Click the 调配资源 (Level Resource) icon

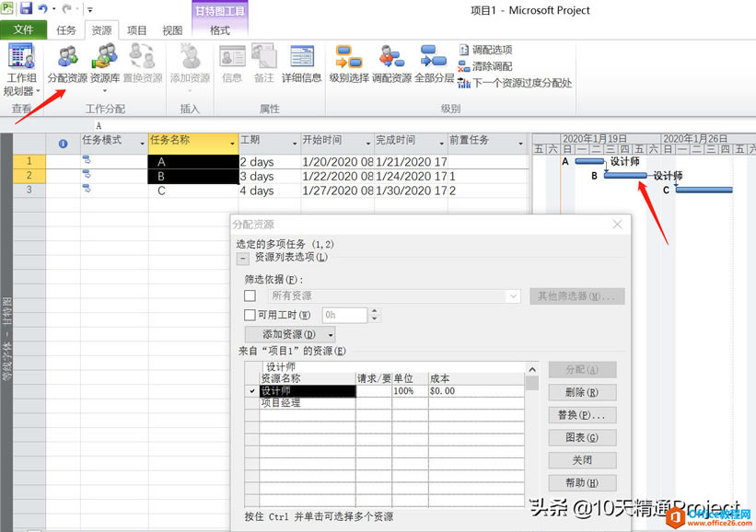(391, 57)
